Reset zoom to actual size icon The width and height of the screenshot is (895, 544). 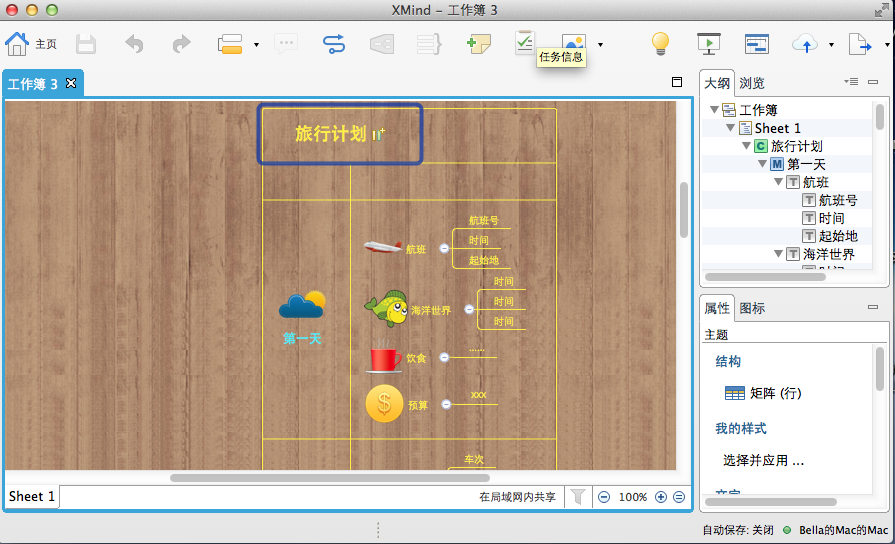[679, 497]
